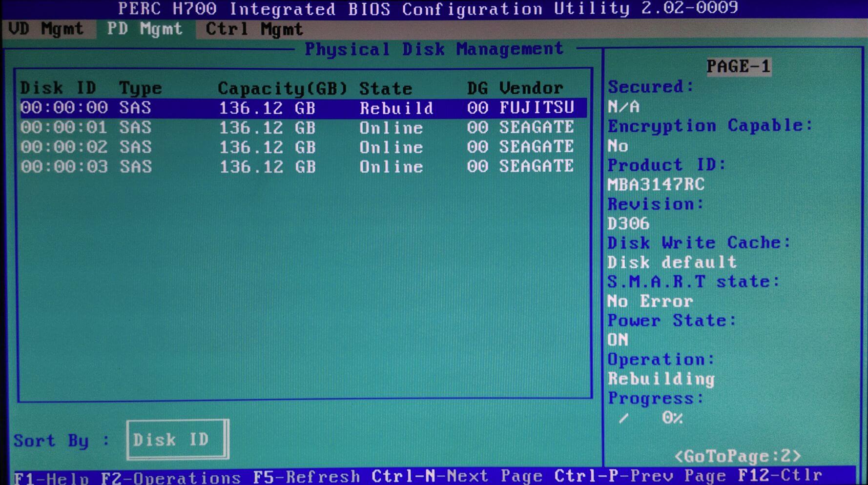
Task: Click the rebuild Progress 0% value
Action: coord(672,418)
